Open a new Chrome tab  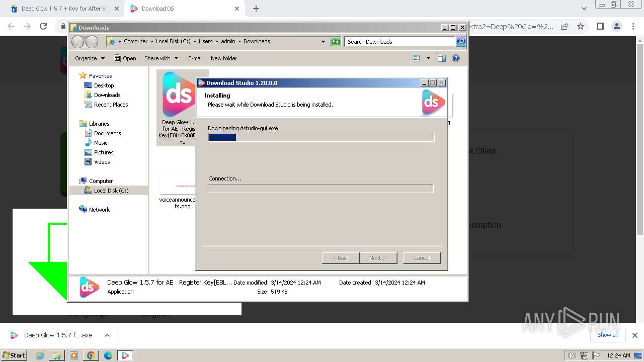pos(256,9)
